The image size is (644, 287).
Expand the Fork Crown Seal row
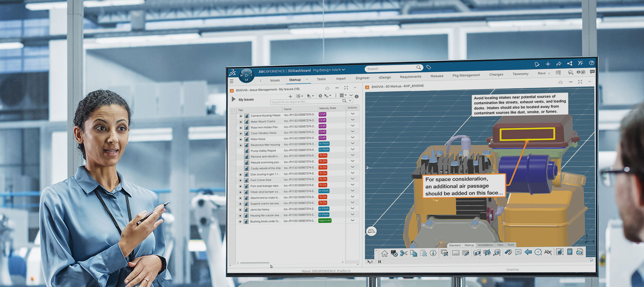[240, 180]
